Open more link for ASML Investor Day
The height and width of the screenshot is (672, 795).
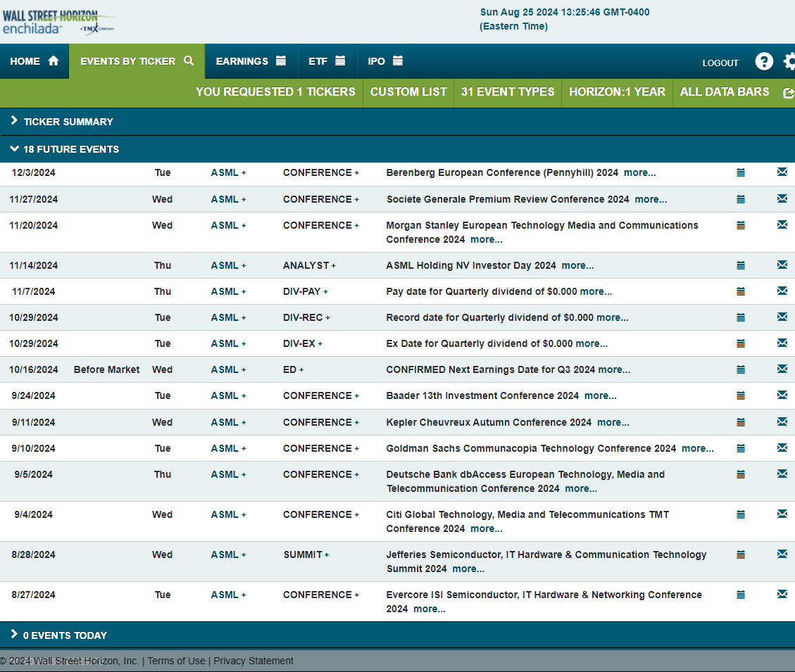577,265
